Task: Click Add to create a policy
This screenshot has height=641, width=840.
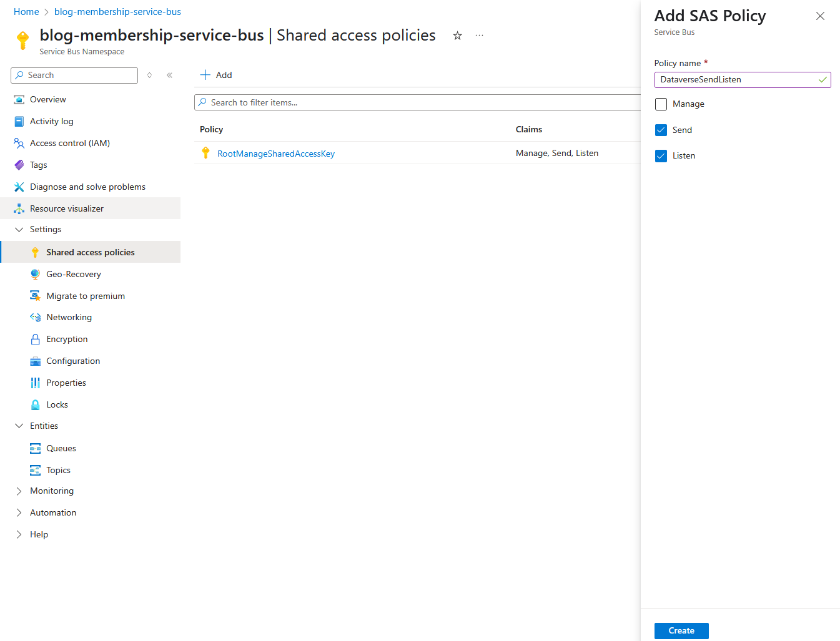Action: (216, 75)
